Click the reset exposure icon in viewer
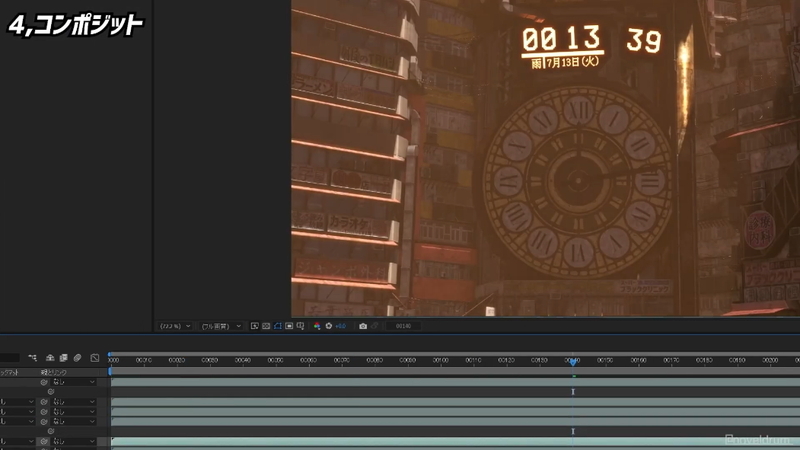The width and height of the screenshot is (800, 450). (328, 326)
